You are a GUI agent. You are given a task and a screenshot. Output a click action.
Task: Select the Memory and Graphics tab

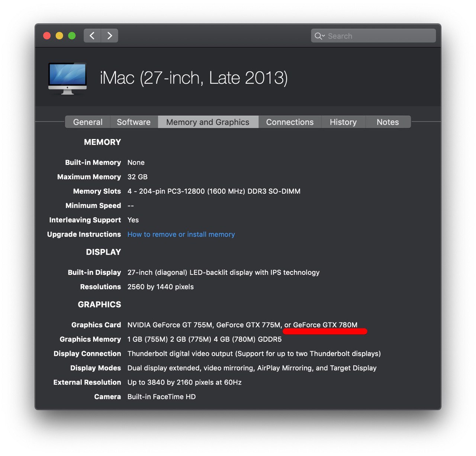point(208,122)
